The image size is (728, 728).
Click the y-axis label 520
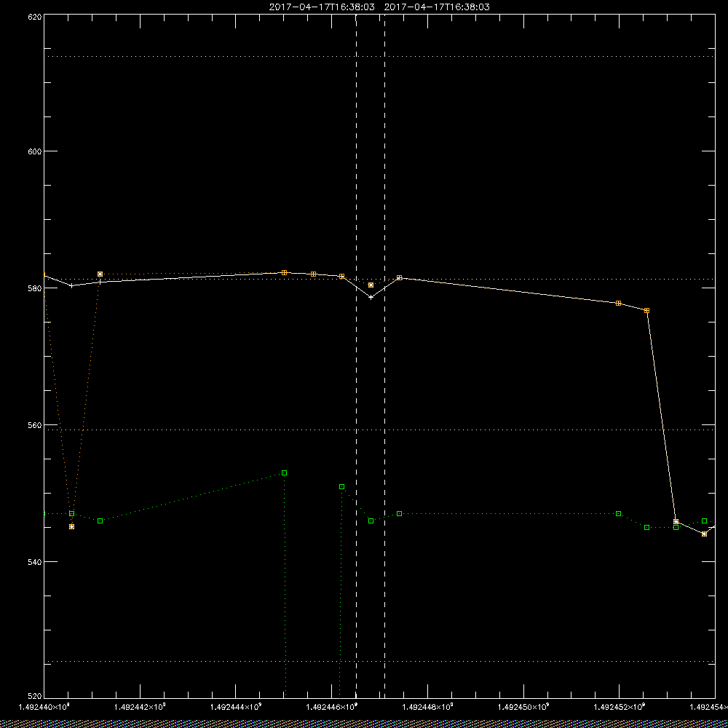[x=35, y=697]
